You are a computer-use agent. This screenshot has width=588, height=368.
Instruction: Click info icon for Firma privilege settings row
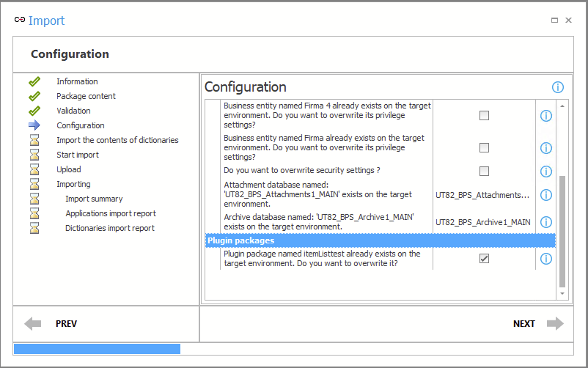click(x=545, y=148)
